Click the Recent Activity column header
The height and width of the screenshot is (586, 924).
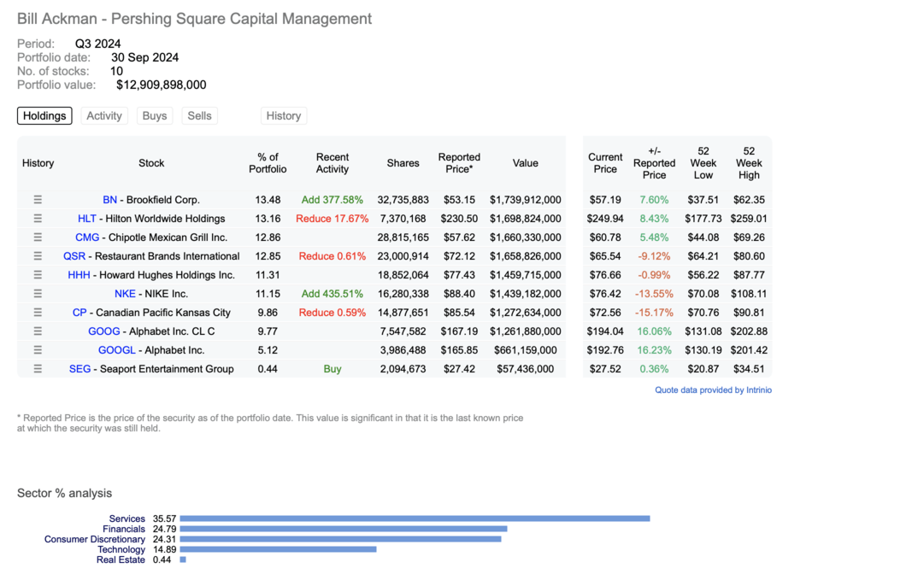tap(333, 163)
